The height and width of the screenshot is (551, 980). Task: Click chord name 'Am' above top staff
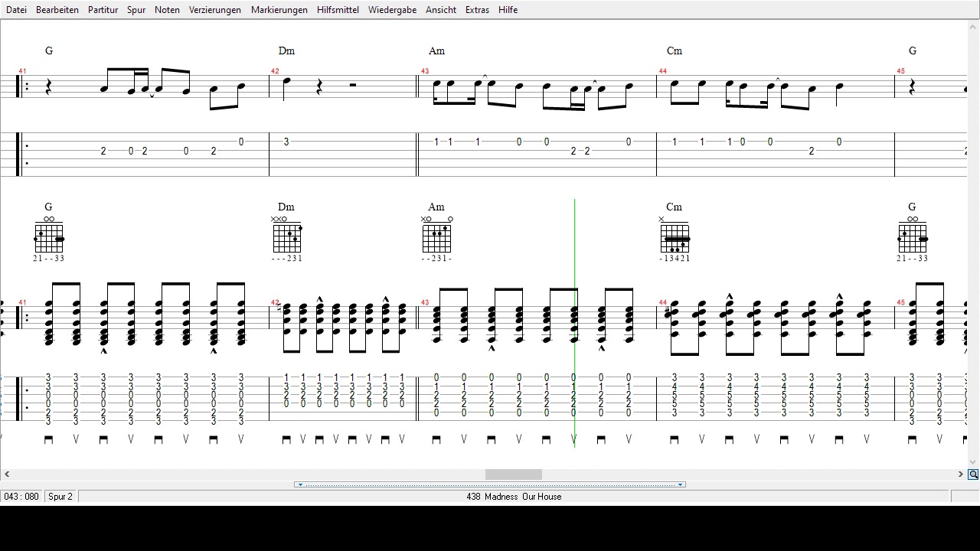pyautogui.click(x=436, y=51)
